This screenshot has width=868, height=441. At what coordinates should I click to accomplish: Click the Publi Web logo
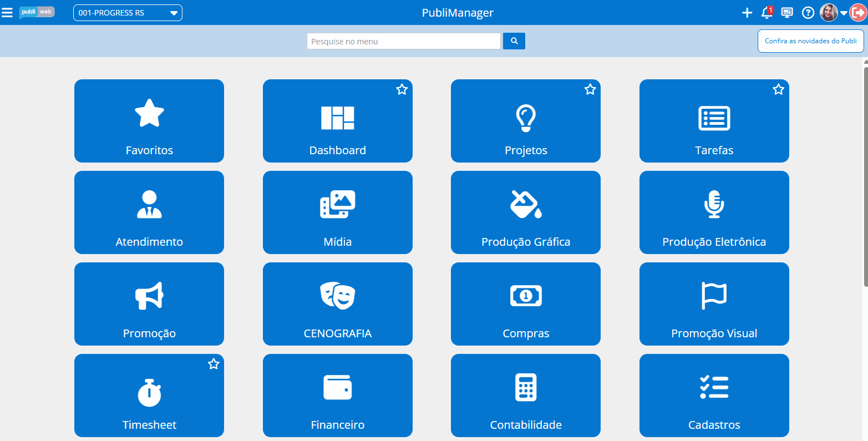tap(37, 12)
